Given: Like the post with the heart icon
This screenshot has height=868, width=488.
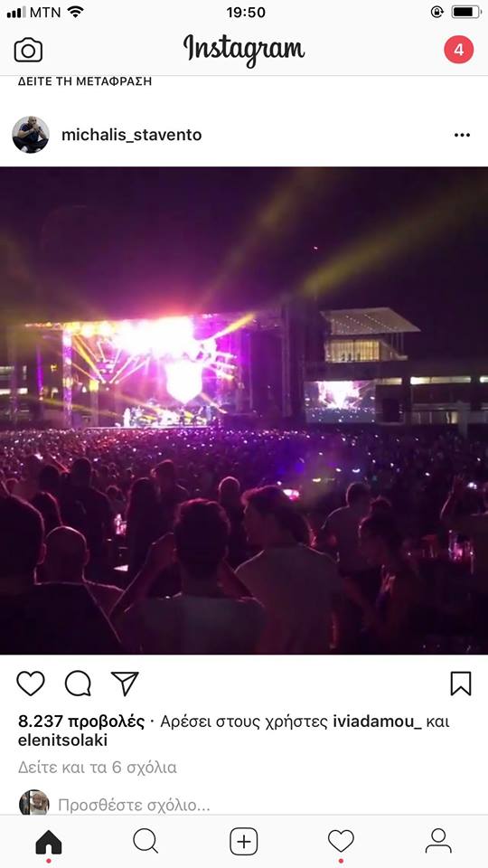Looking at the screenshot, I should pos(31,684).
